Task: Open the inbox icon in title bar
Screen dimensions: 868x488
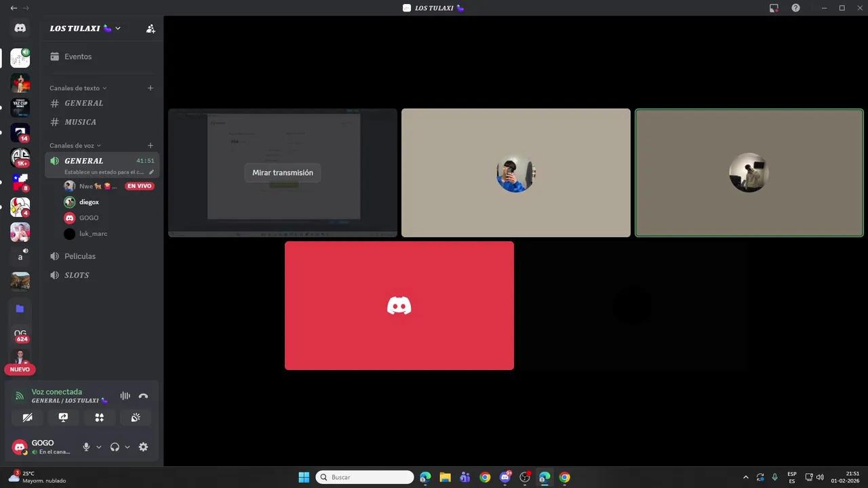Action: click(x=774, y=8)
